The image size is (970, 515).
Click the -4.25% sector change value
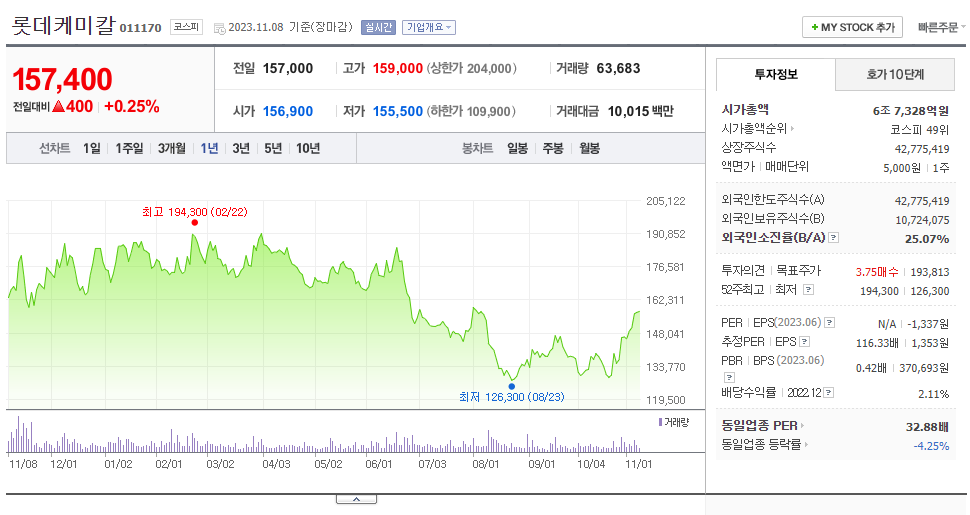(x=931, y=446)
